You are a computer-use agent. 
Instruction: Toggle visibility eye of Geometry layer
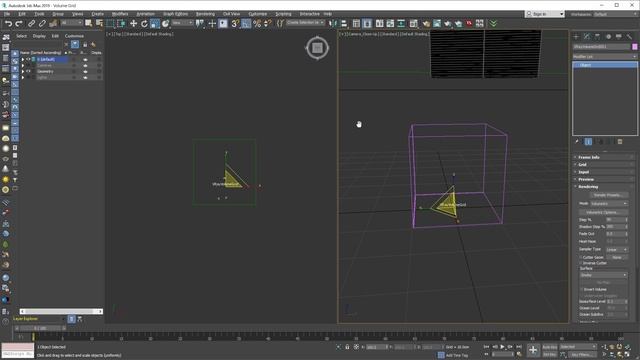(28, 71)
